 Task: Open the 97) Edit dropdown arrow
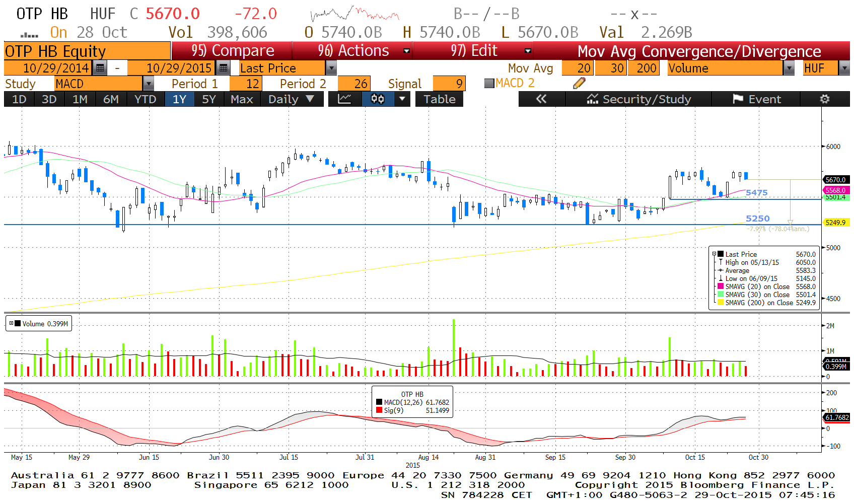click(x=528, y=51)
